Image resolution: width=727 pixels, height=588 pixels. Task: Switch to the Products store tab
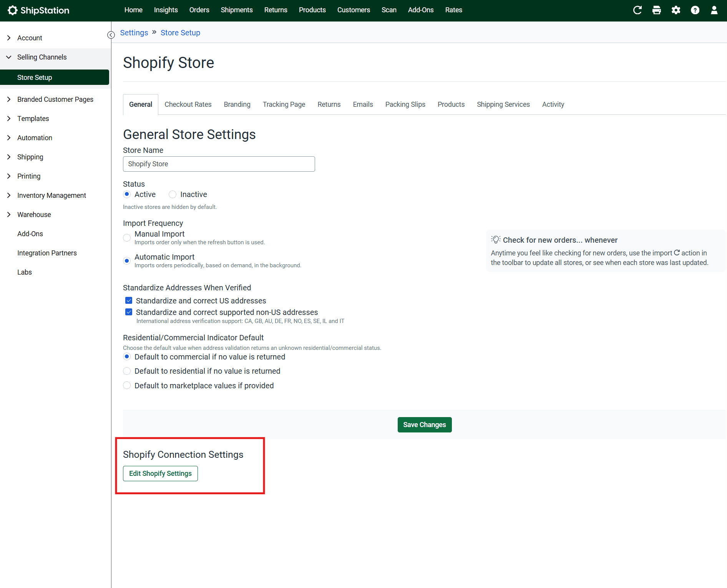click(451, 104)
